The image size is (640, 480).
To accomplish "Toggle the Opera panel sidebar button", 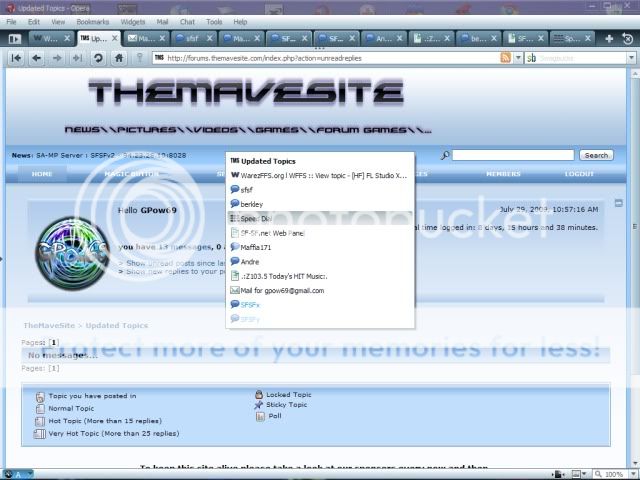I will coord(15,39).
